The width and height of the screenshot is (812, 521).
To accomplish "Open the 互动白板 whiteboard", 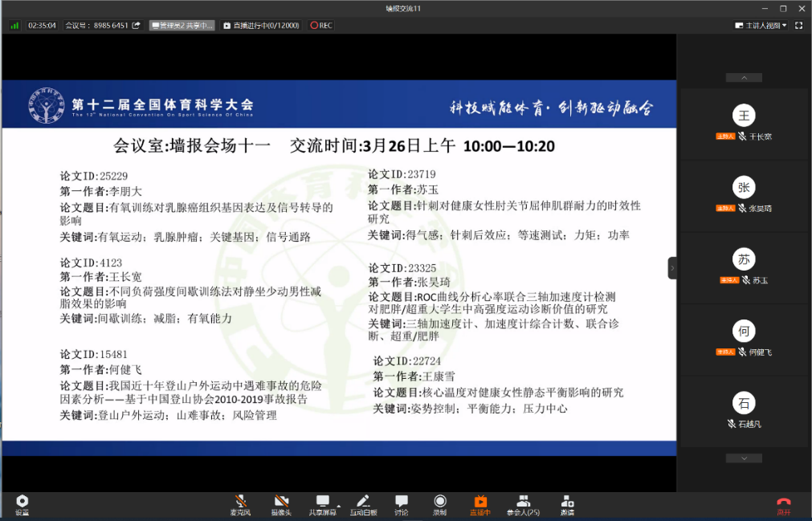I will point(362,504).
